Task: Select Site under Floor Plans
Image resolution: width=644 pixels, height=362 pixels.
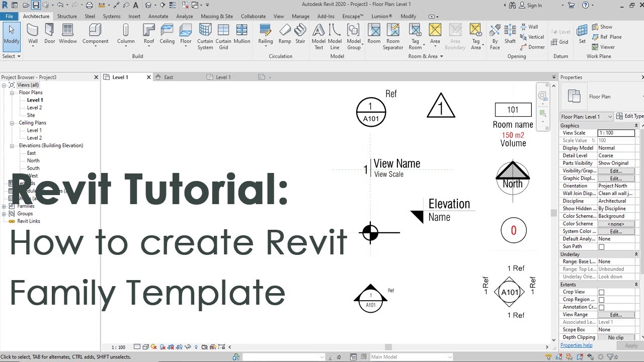Action: 31,115
